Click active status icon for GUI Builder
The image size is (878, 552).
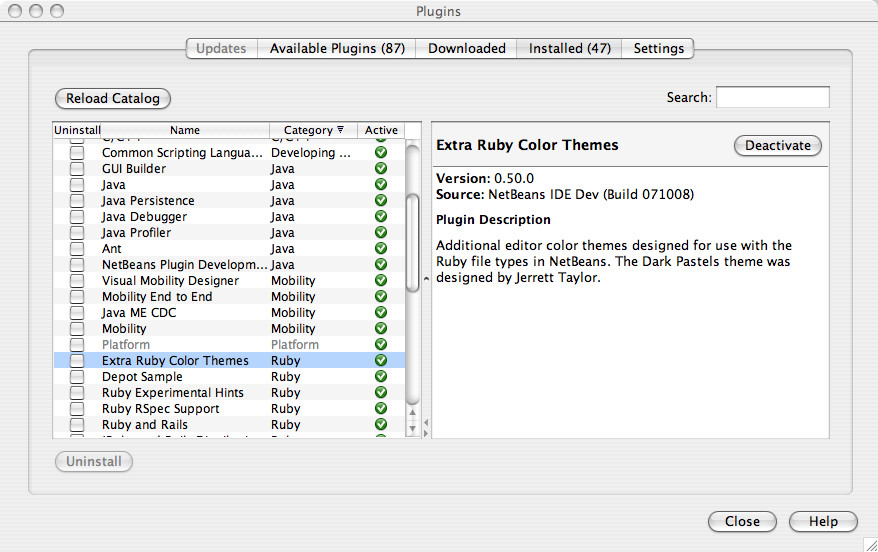(381, 169)
